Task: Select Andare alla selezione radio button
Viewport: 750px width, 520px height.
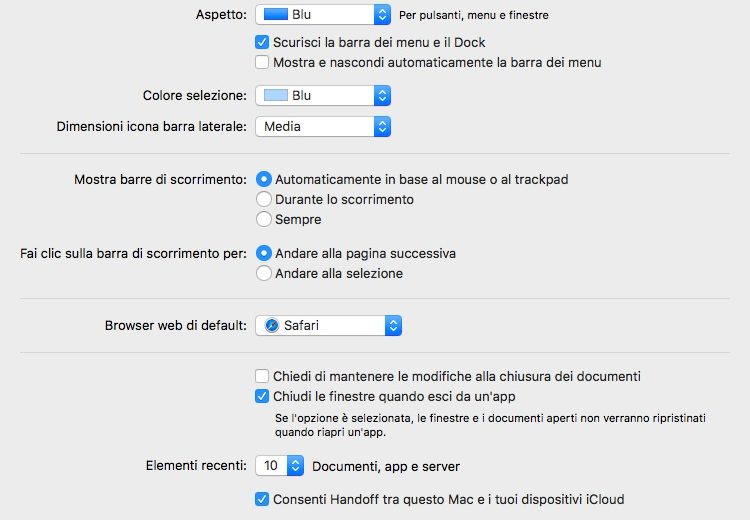Action: click(264, 273)
